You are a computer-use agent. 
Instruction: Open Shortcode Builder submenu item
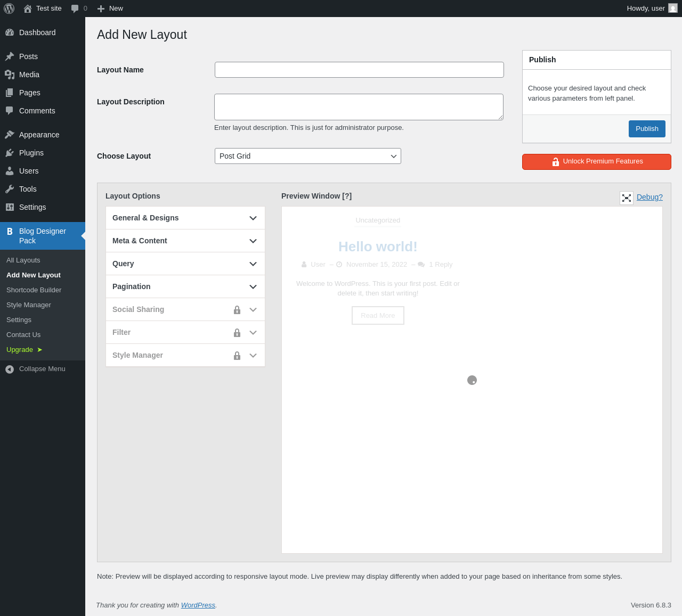click(x=34, y=290)
